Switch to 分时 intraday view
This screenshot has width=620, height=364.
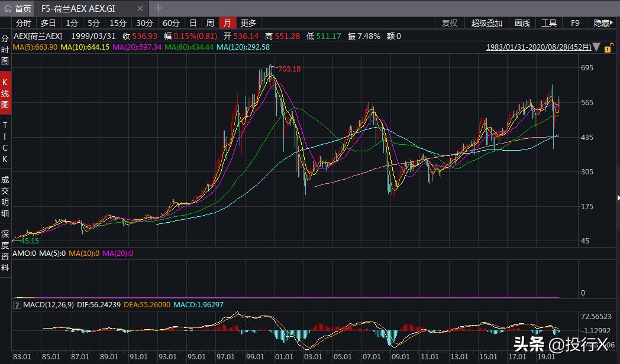click(23, 23)
